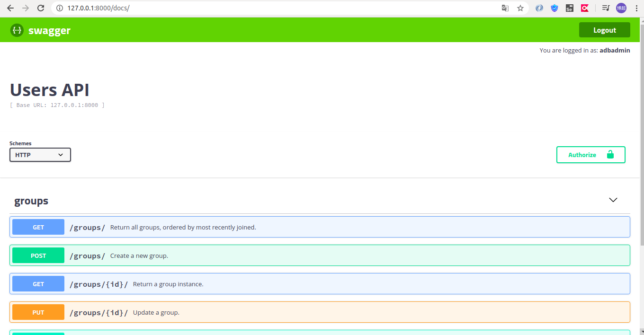Reload the page with the refresh icon

pos(41,8)
